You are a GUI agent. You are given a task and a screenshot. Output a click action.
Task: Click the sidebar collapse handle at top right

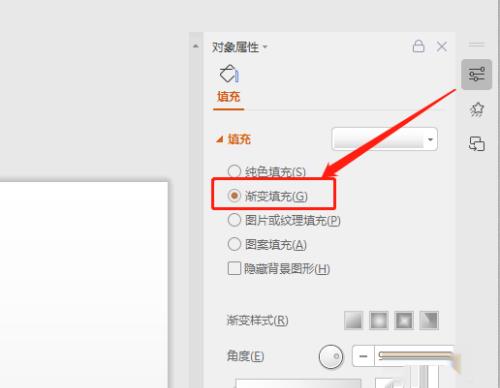point(476,44)
